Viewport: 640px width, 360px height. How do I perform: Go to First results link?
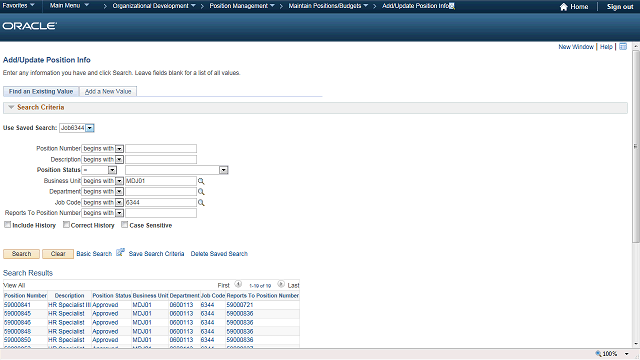tap(224, 285)
